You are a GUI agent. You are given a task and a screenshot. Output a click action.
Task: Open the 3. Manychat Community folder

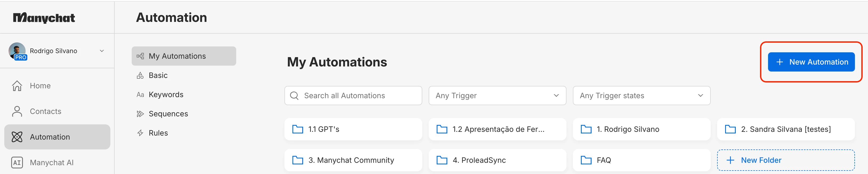353,160
